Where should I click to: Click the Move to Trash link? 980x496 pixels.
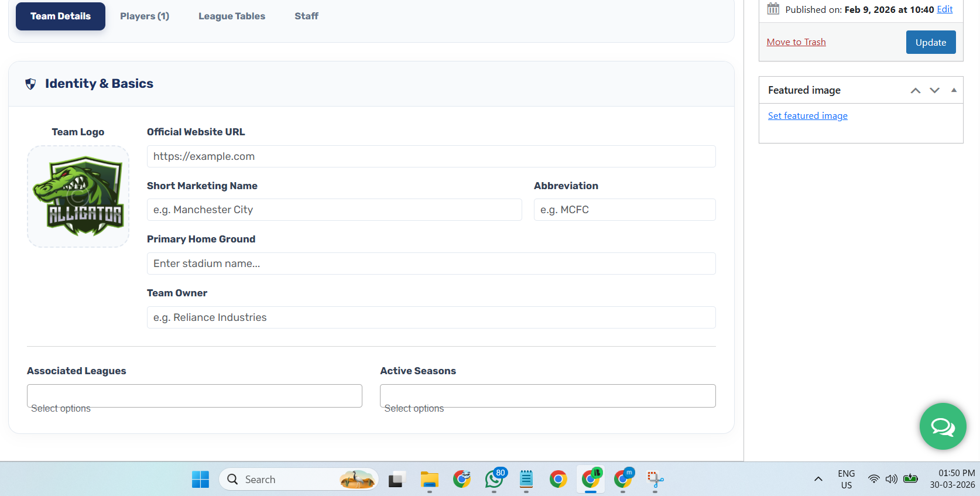coord(796,42)
